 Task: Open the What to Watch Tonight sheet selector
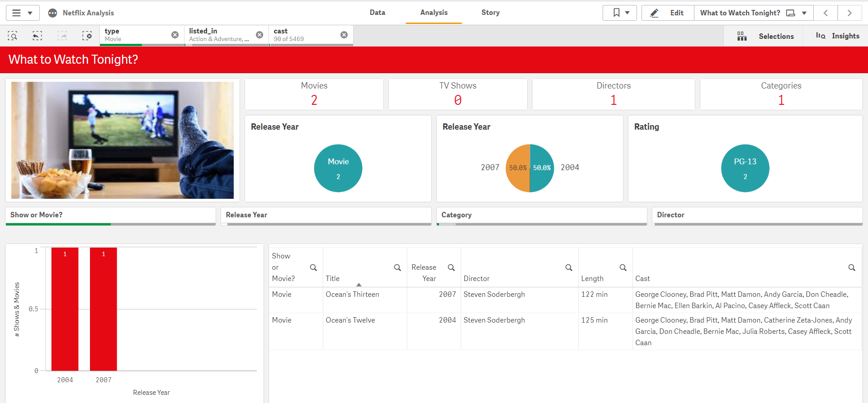[x=754, y=13]
